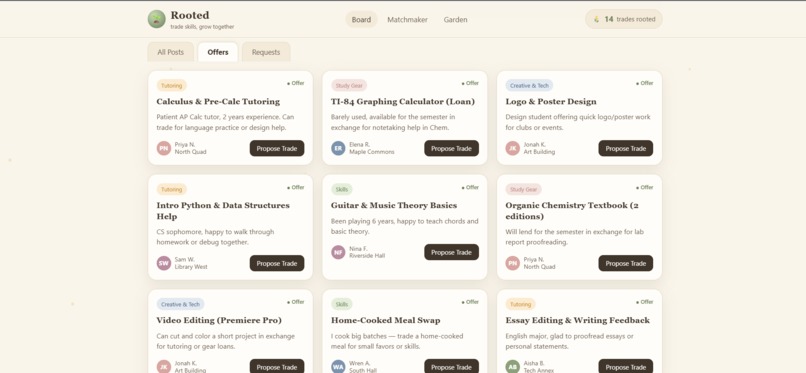Click 'Maple Commons' location on TI-84 card
The height and width of the screenshot is (373, 806).
[372, 152]
